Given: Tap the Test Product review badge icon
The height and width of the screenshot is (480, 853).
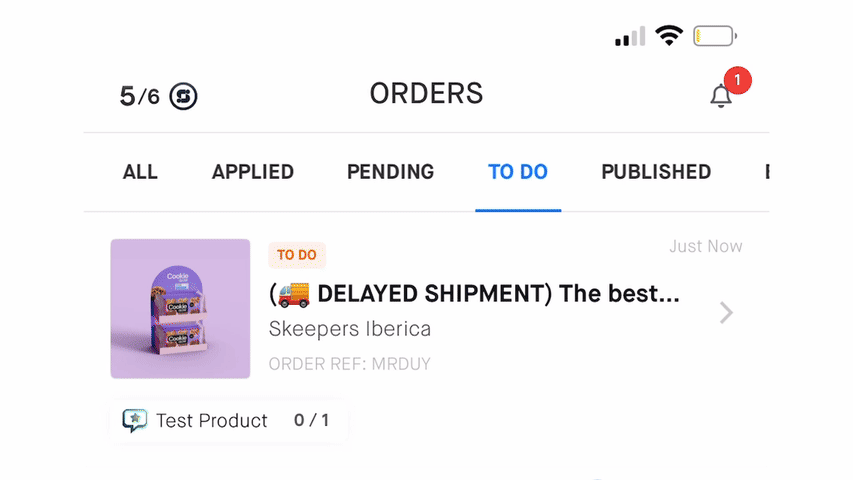Looking at the screenshot, I should tap(135, 421).
